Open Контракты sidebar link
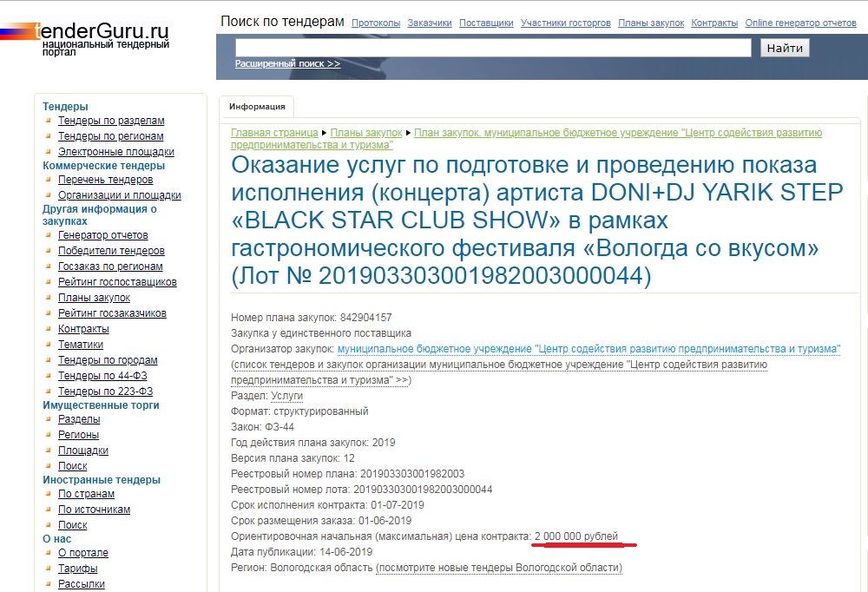The width and height of the screenshot is (868, 592). coord(83,328)
